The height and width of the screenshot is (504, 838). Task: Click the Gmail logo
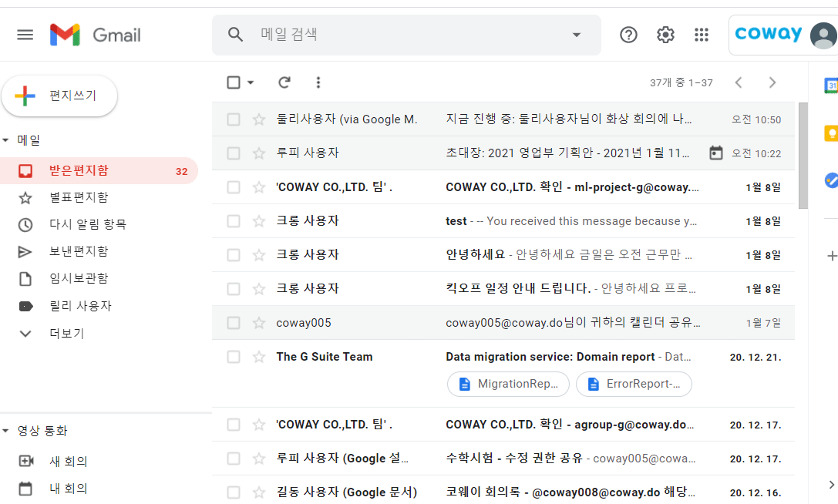pyautogui.click(x=95, y=35)
